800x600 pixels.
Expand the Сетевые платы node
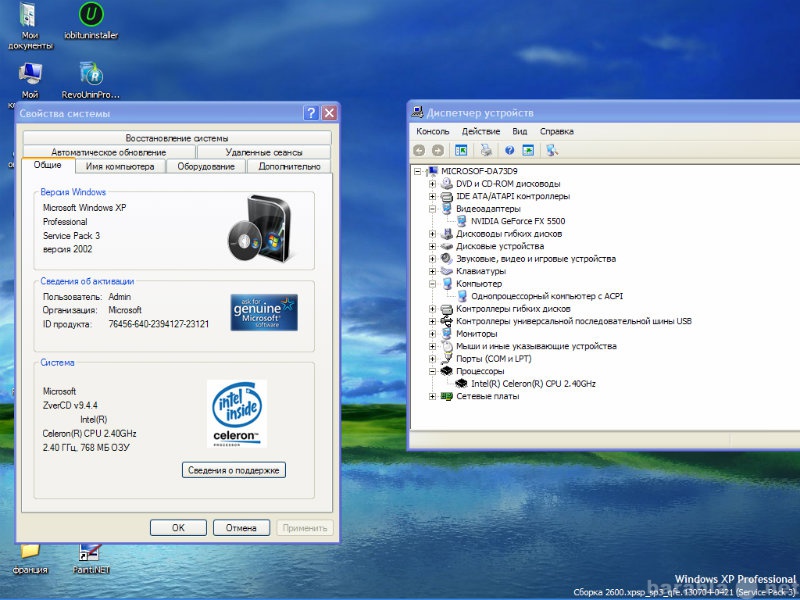point(432,396)
